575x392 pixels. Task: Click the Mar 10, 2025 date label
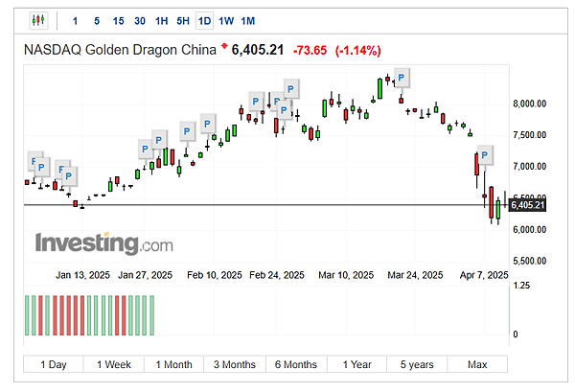346,275
